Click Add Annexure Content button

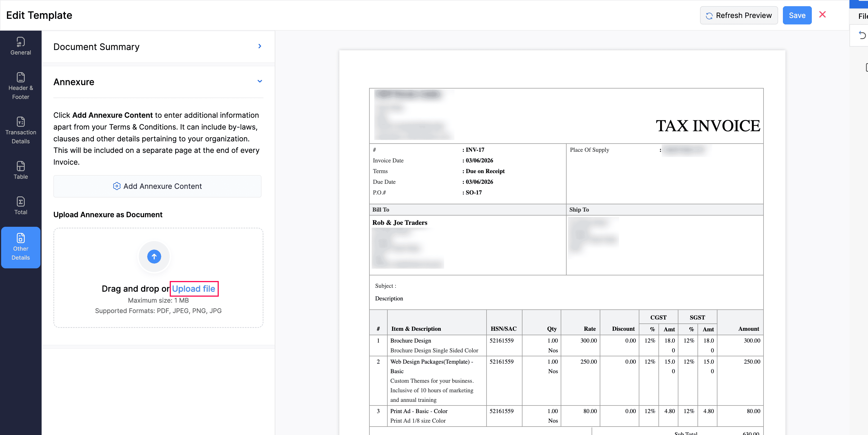(x=157, y=186)
